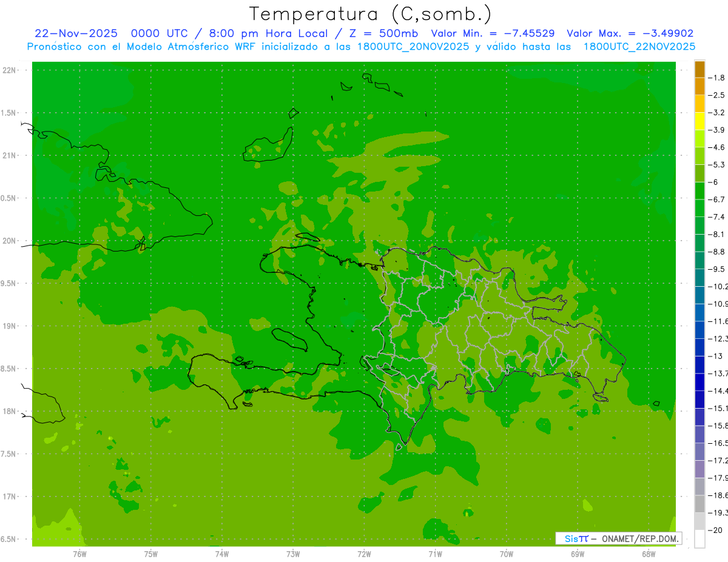Viewport: 728px width, 562px height.
Task: Click the '73W' longitude label
Action: pos(293,554)
